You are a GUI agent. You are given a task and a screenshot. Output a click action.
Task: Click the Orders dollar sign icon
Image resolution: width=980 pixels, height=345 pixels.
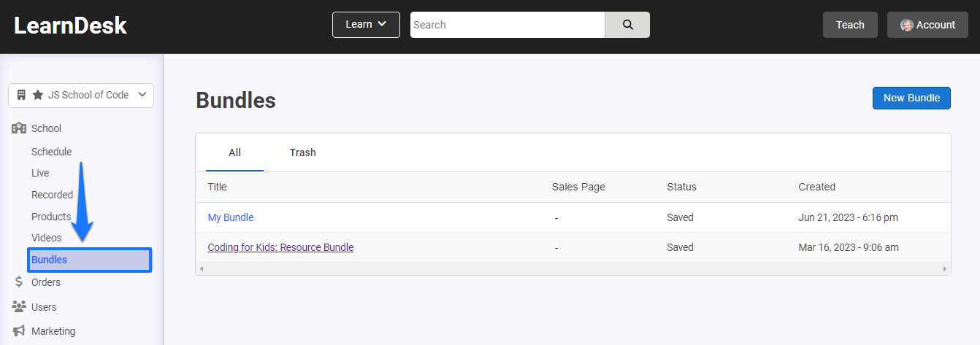click(19, 282)
